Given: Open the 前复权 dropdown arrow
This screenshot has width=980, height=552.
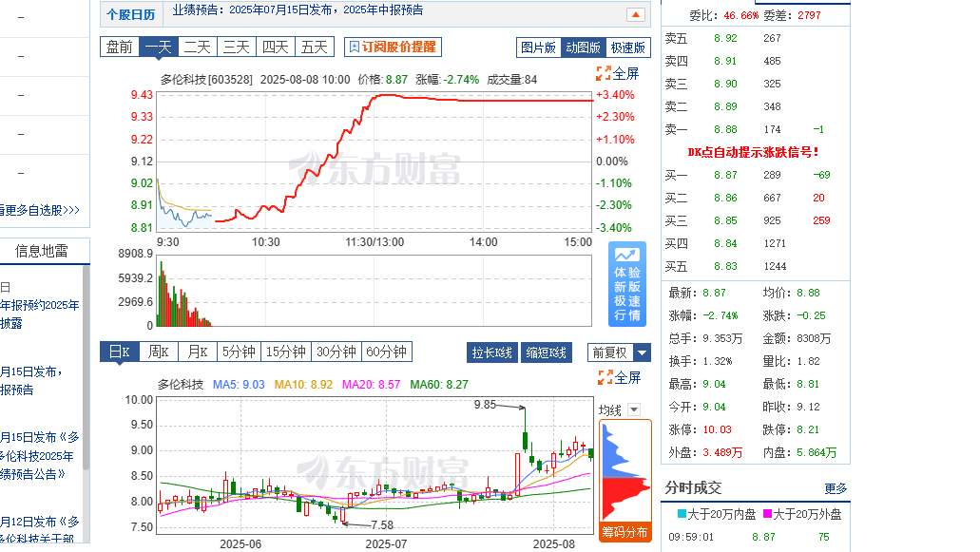Looking at the screenshot, I should (x=642, y=352).
